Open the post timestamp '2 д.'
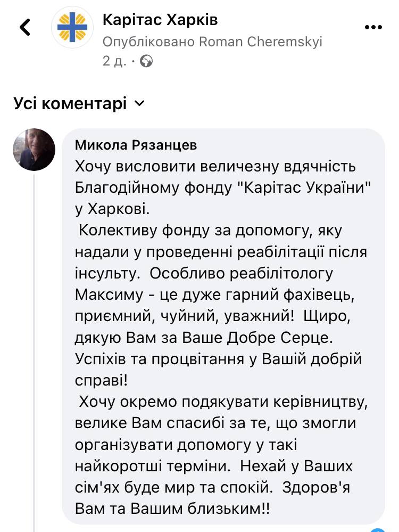The image size is (399, 532). 114,61
